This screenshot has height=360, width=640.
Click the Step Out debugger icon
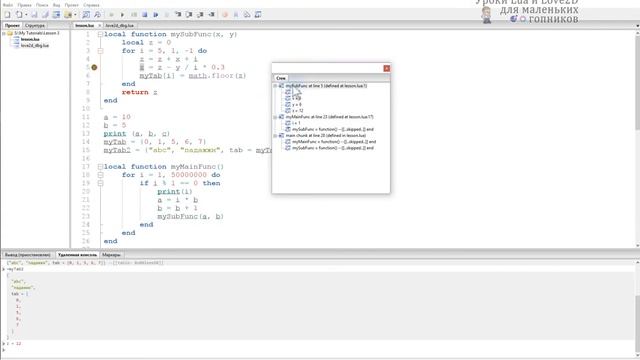200,15
